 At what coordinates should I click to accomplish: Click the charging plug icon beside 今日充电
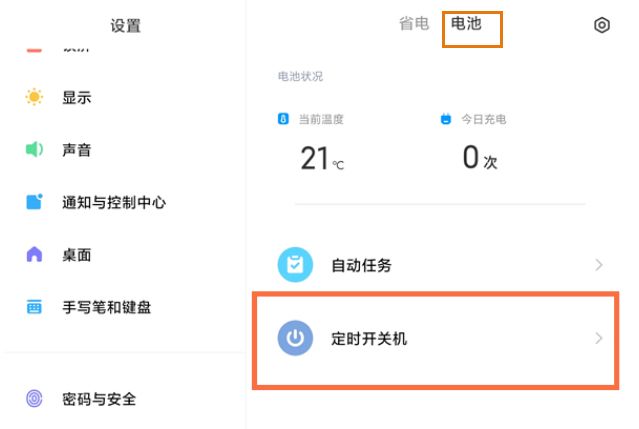tap(446, 120)
